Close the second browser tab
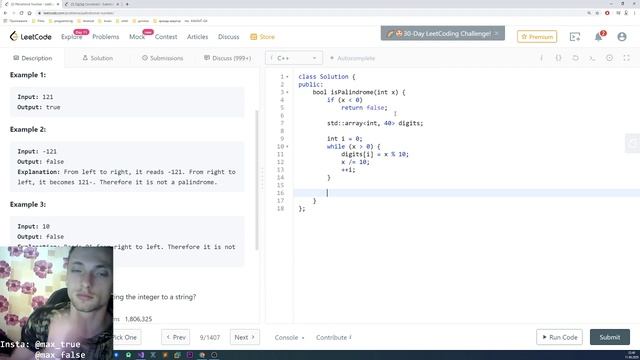 tap(118, 4)
